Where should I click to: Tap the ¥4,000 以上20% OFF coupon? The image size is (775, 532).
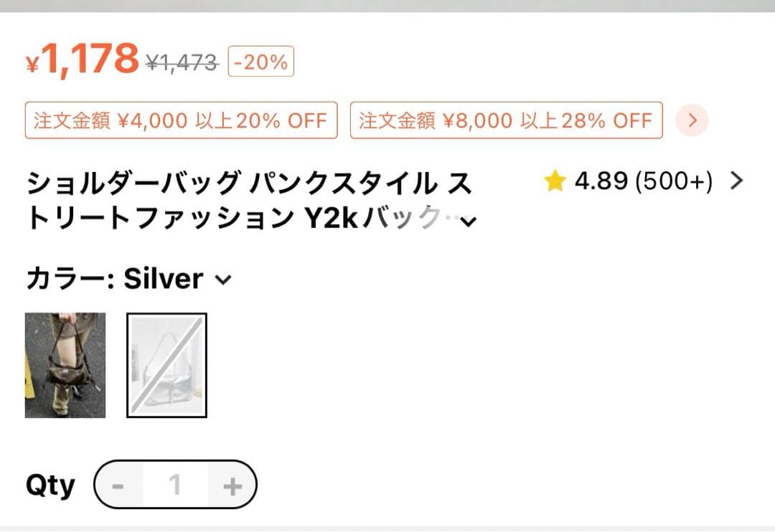[182, 120]
